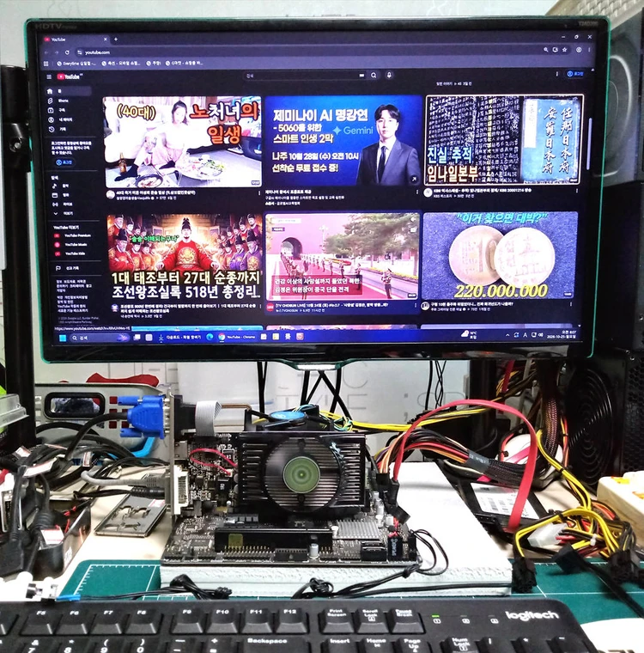The image size is (644, 653).
Task: Open the fourth bookmark on the bookmarks bar
Action: (x=184, y=64)
